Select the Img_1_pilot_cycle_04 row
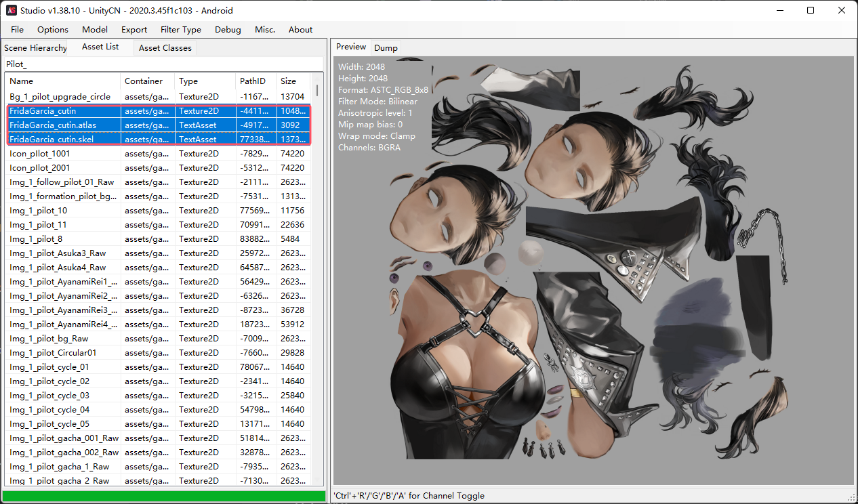Screen dimensions: 858x504 158,410
